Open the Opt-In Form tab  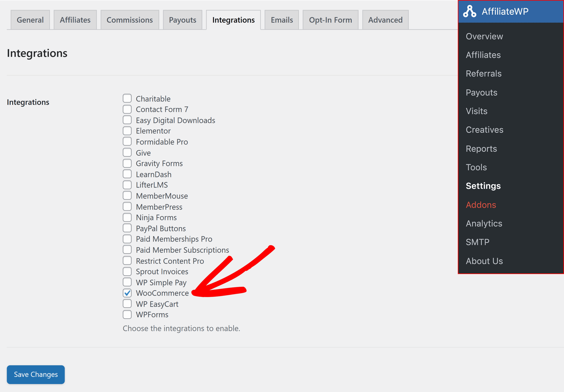(x=330, y=20)
